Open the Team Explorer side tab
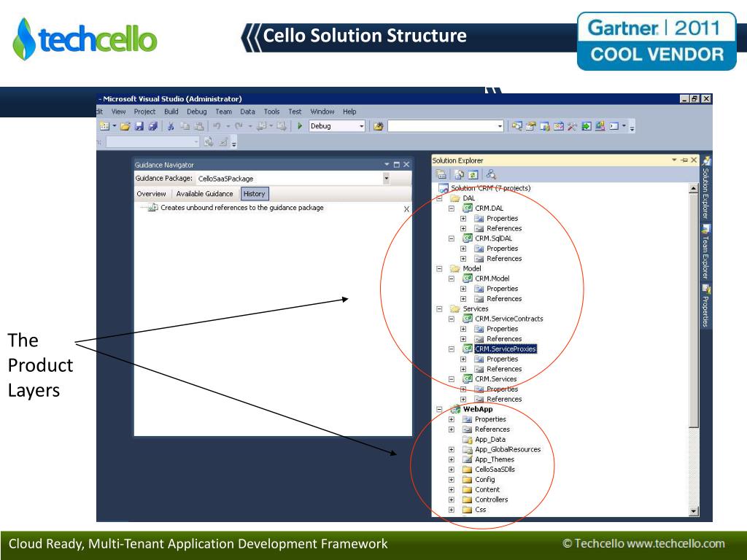747x560 pixels. [x=706, y=252]
